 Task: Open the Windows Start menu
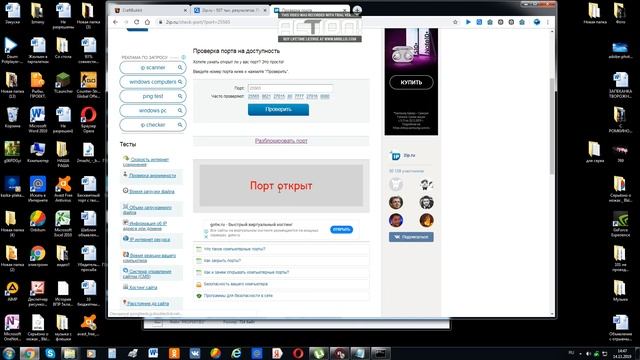(x=9, y=353)
